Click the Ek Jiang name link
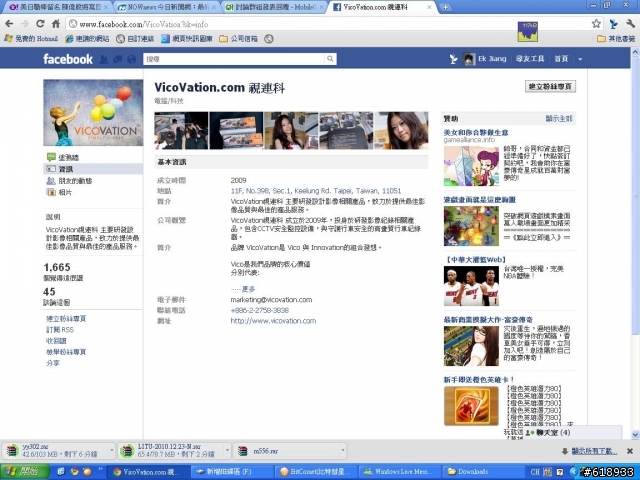The image size is (640, 480). (x=492, y=59)
